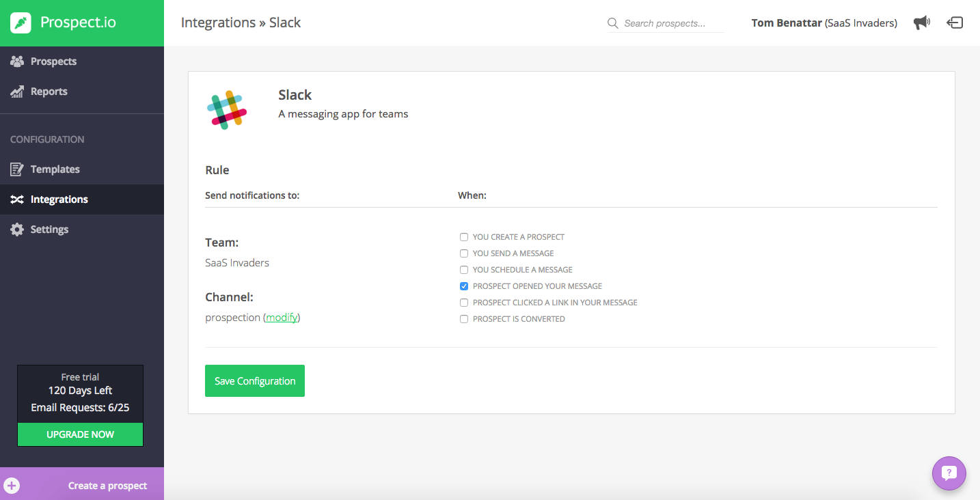
Task: Open Settings from the sidebar
Action: pyautogui.click(x=82, y=230)
